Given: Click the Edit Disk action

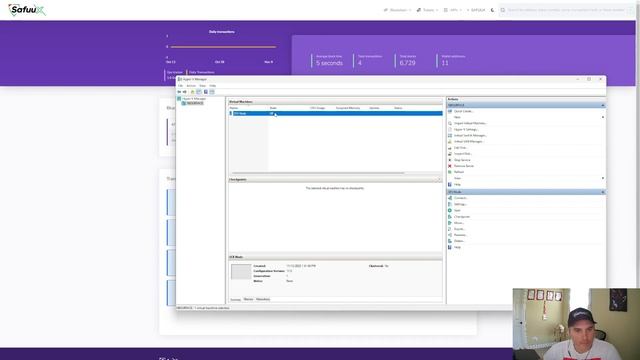Looking at the screenshot, I should (x=460, y=148).
